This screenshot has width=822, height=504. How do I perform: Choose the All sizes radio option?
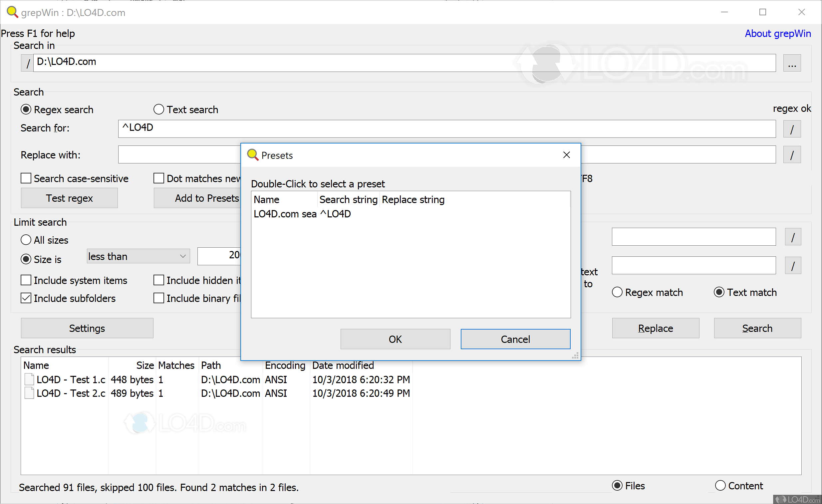click(x=26, y=240)
